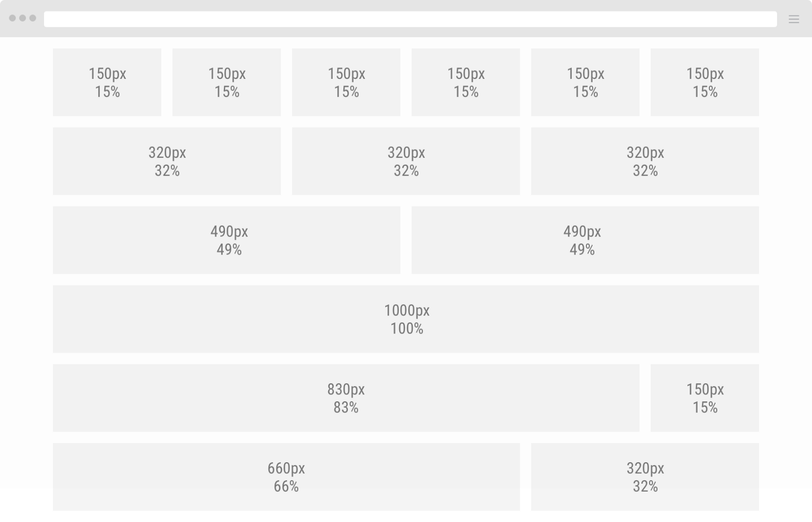Click the middle window dot
Image resolution: width=812 pixels, height=522 pixels.
(x=23, y=18)
